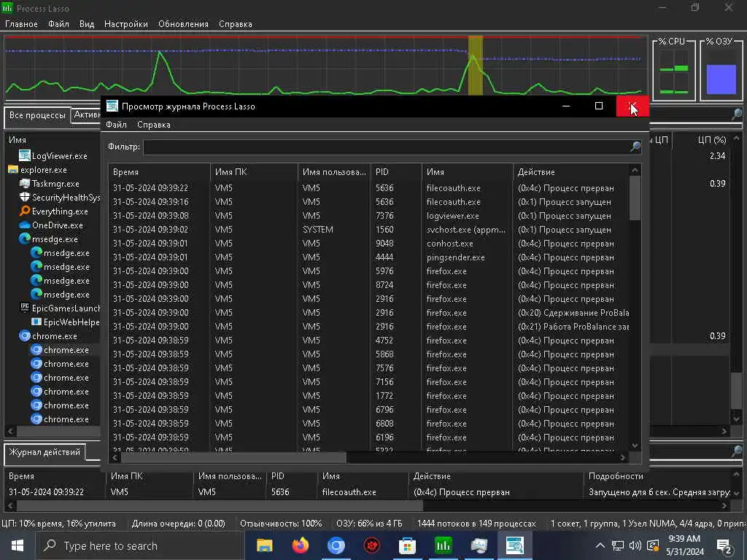
Task: Click log viewer scroll right arrow
Action: coord(623,458)
